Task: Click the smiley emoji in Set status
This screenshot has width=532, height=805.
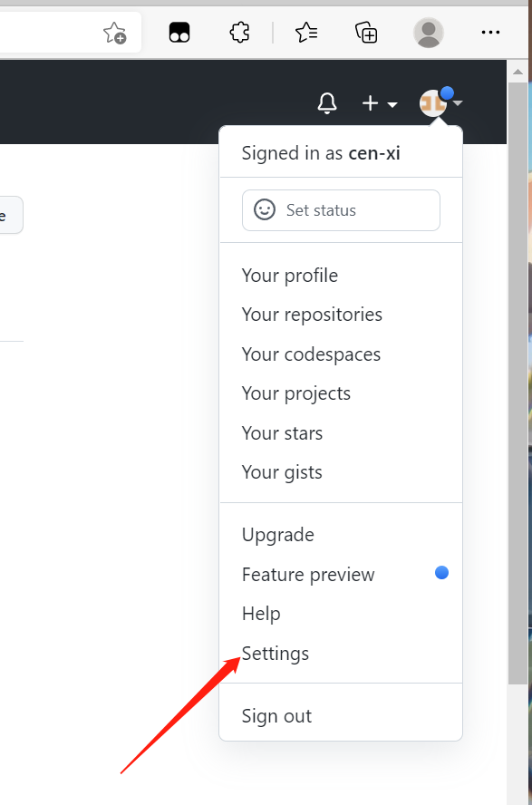Action: point(265,210)
